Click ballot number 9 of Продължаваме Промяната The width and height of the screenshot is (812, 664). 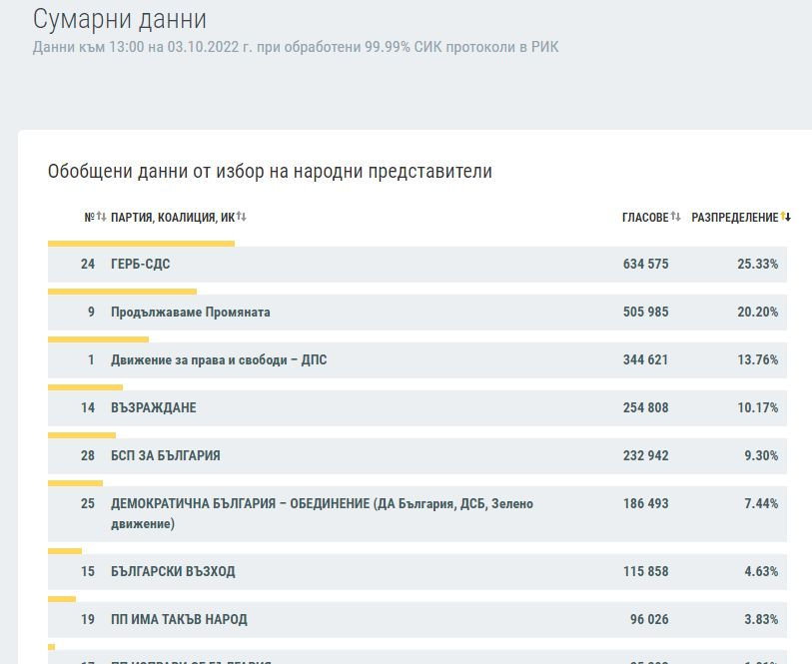[91, 313]
